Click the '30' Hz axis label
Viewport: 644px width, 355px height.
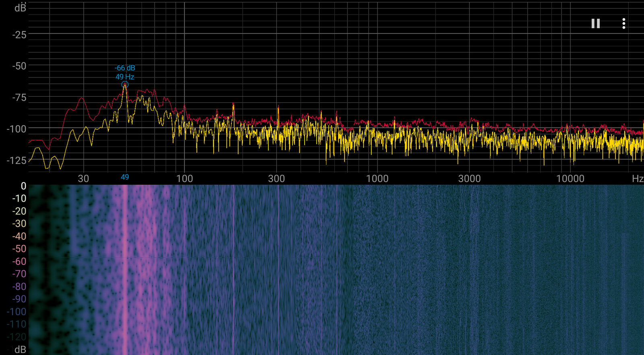pos(83,178)
